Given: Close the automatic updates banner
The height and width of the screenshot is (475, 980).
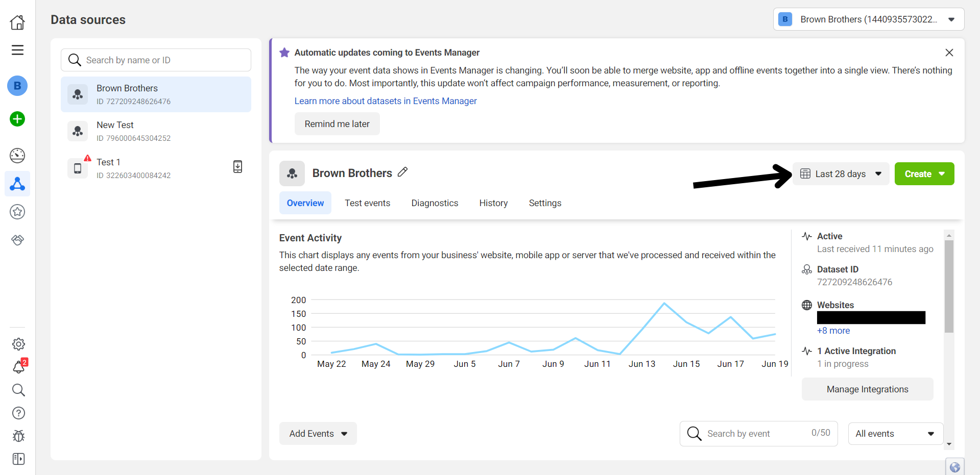Looking at the screenshot, I should tap(949, 53).
